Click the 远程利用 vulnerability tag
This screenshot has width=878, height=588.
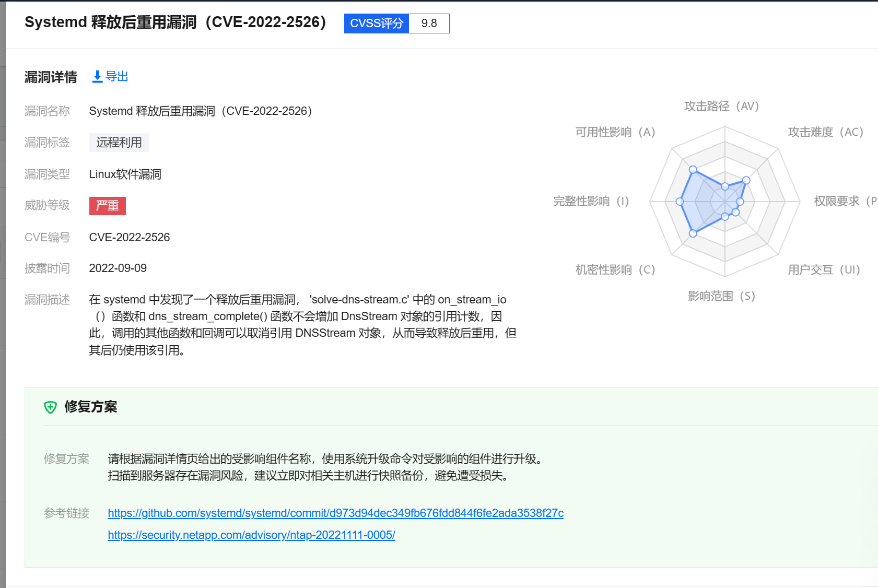119,143
